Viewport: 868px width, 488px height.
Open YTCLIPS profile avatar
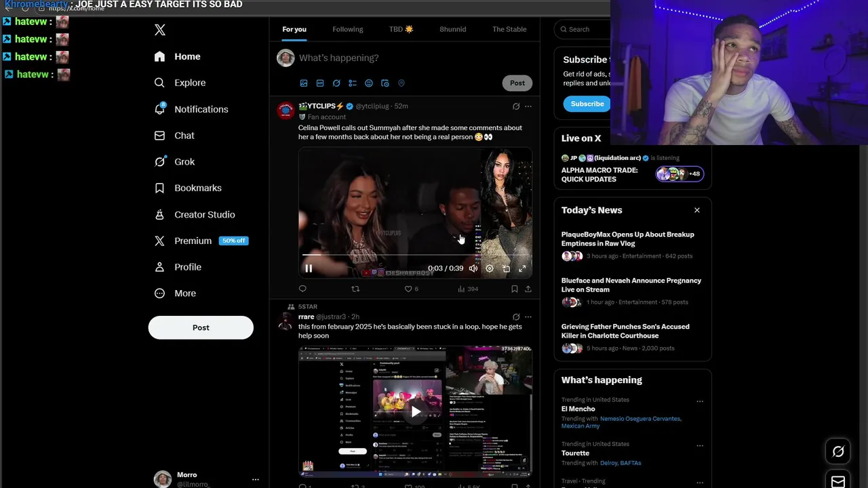click(285, 110)
